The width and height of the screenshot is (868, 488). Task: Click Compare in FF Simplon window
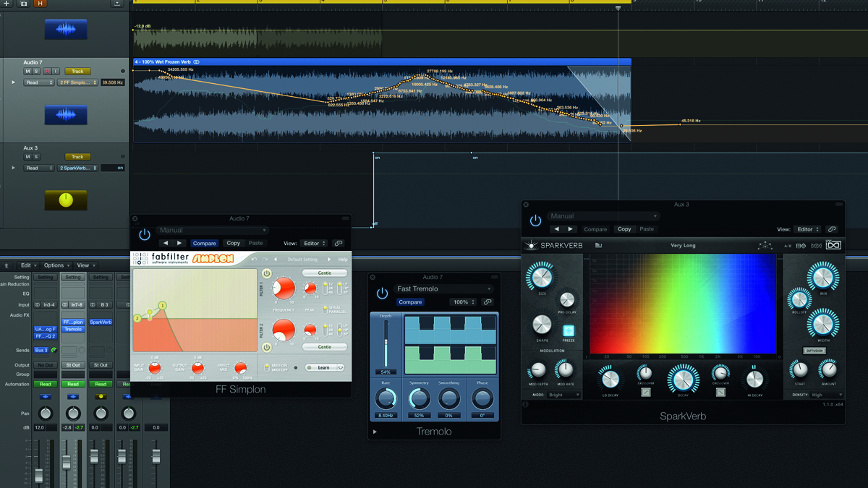205,244
